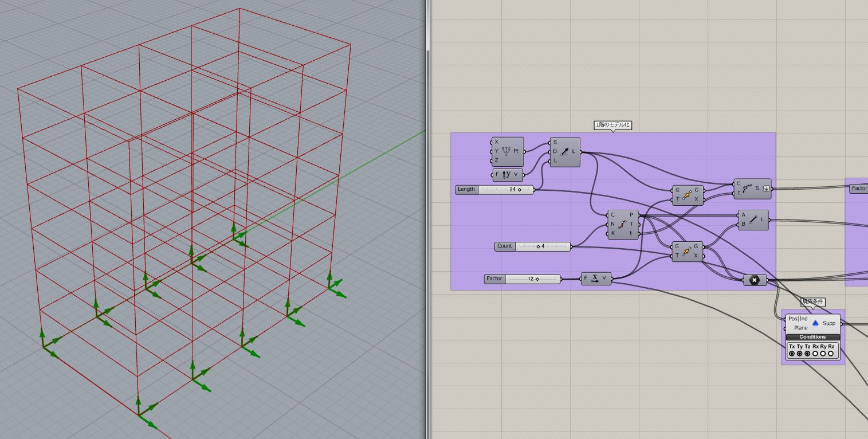
Task: Click the V output of Unit X
Action: tap(604, 279)
